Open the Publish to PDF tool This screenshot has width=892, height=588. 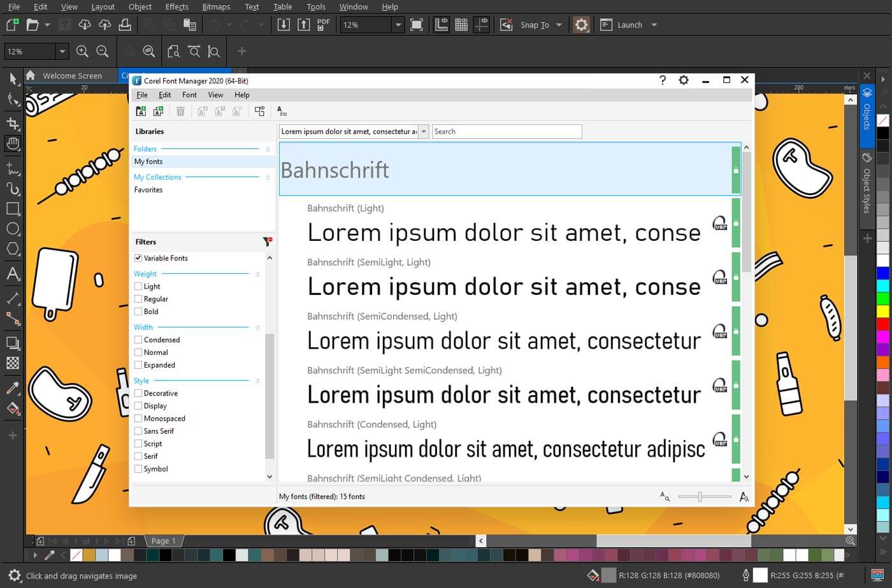pos(323,24)
